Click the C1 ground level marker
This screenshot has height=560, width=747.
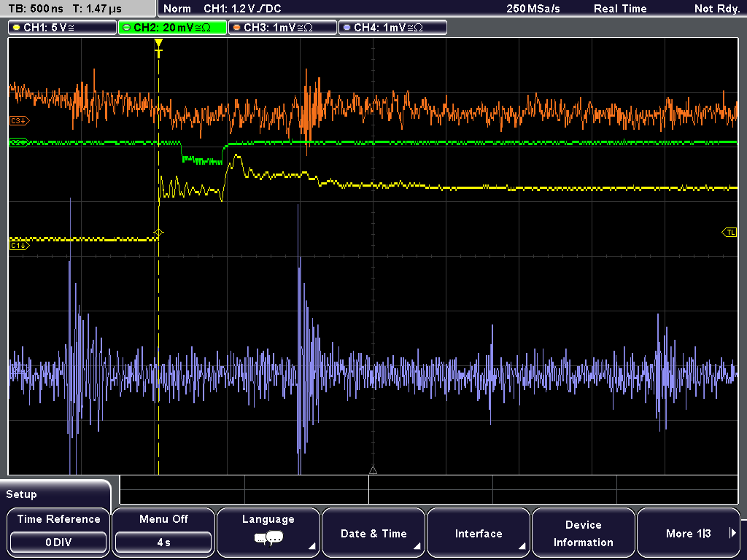click(19, 246)
